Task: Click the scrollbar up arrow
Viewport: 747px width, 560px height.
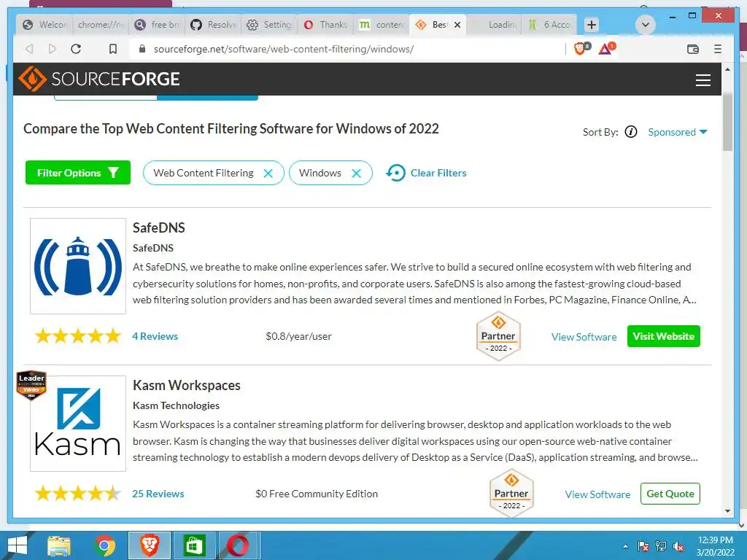Action: tap(727, 69)
